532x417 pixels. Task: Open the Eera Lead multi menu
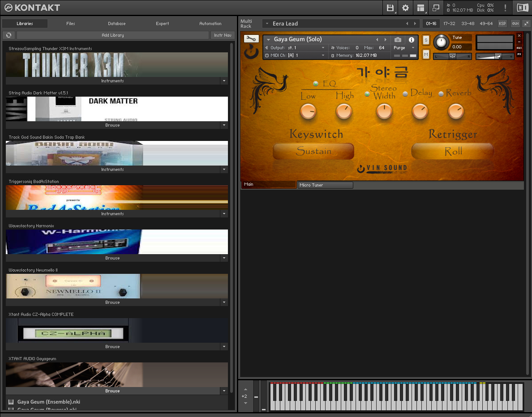(x=267, y=23)
